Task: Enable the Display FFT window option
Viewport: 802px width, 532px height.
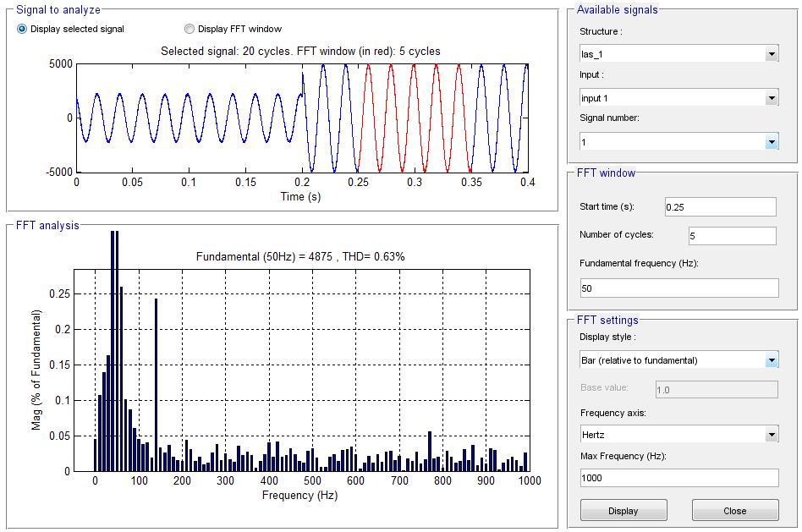Action: click(190, 29)
